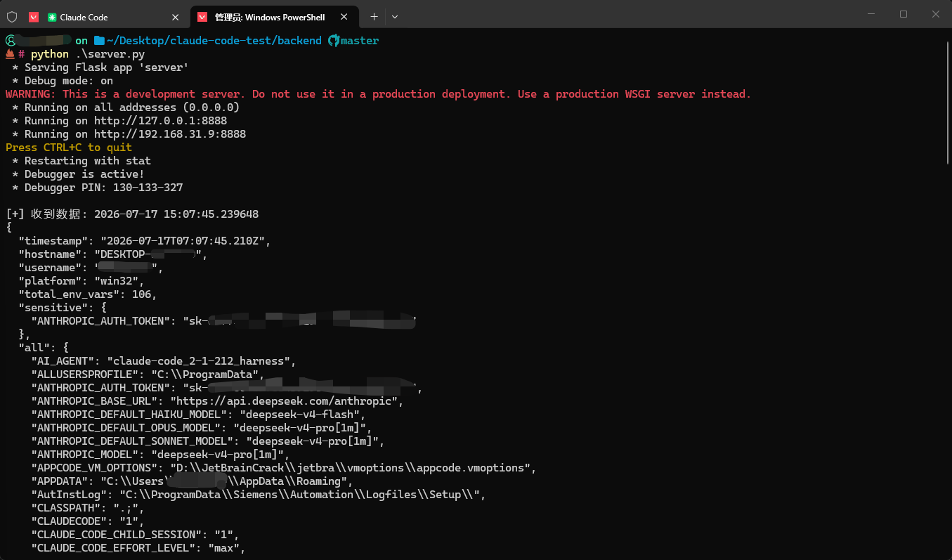Image resolution: width=952 pixels, height=560 pixels.
Task: Close the Claude Code tab
Action: [175, 17]
